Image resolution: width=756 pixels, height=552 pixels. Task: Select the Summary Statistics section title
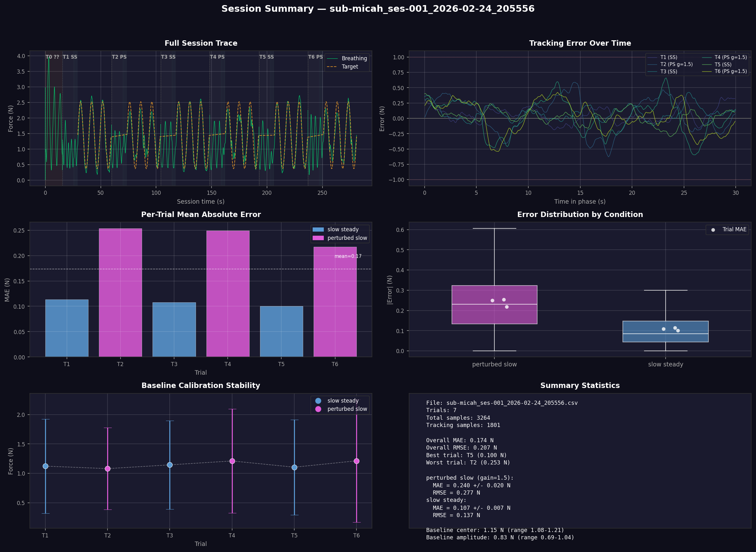[x=580, y=385]
